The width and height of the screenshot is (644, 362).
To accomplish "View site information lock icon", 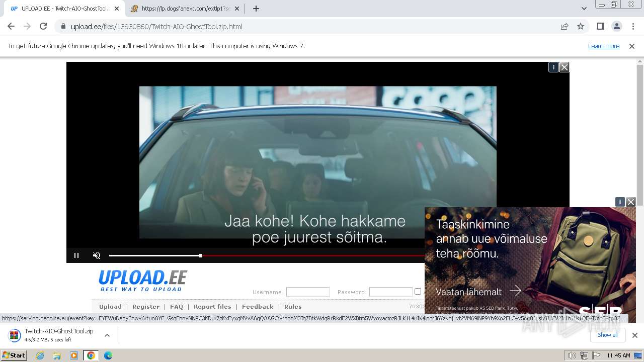I will [63, 27].
